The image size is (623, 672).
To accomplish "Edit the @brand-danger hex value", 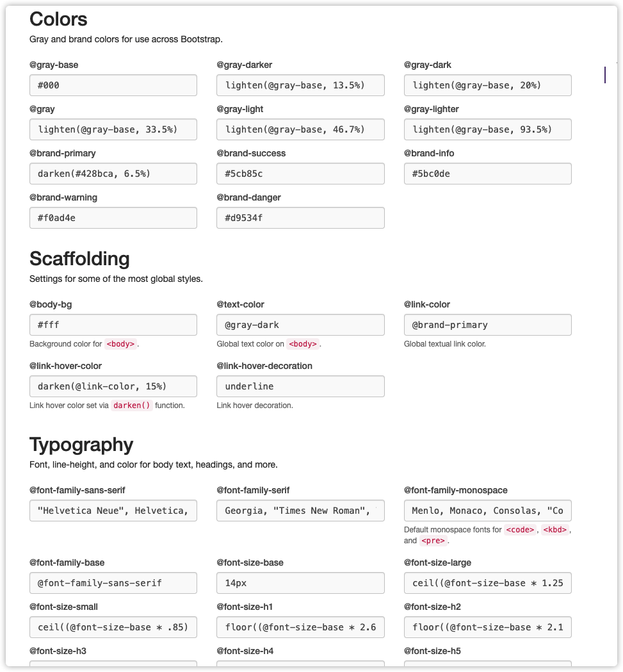I will click(x=300, y=218).
